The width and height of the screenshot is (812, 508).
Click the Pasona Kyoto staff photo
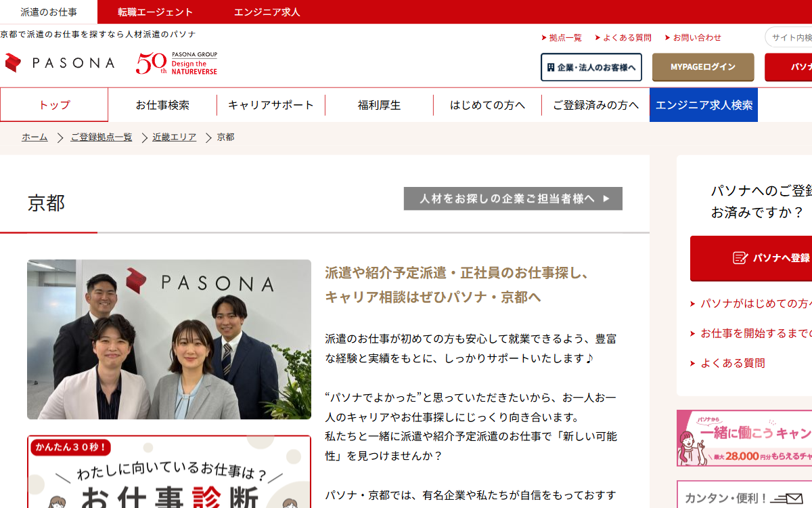[x=169, y=339]
